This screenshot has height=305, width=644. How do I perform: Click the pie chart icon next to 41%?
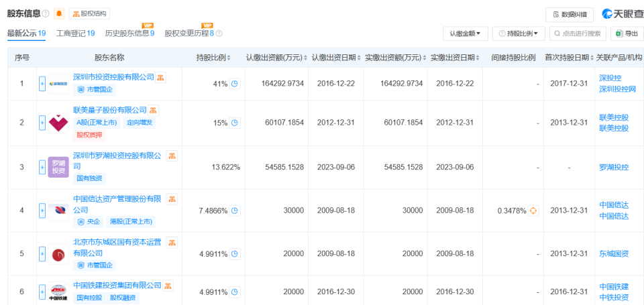click(235, 84)
